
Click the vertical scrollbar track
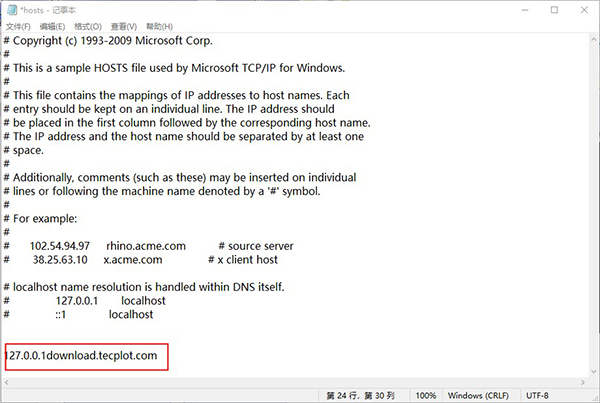(x=592, y=200)
